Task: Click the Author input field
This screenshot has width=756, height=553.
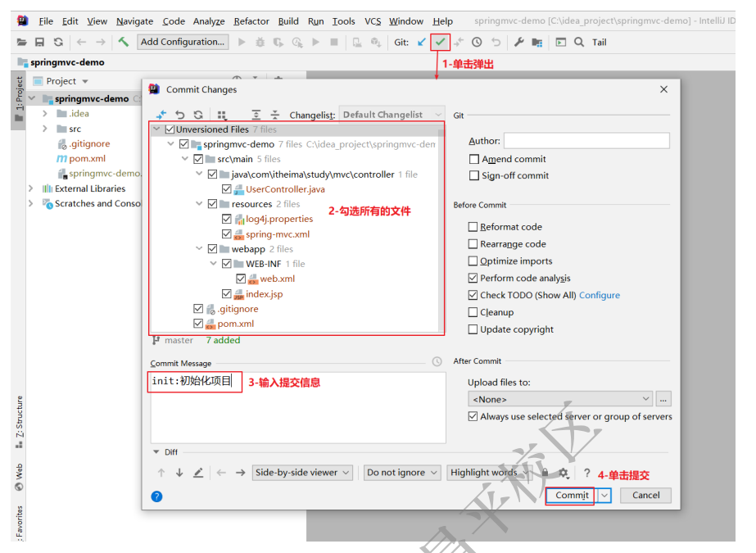Action: click(x=586, y=141)
